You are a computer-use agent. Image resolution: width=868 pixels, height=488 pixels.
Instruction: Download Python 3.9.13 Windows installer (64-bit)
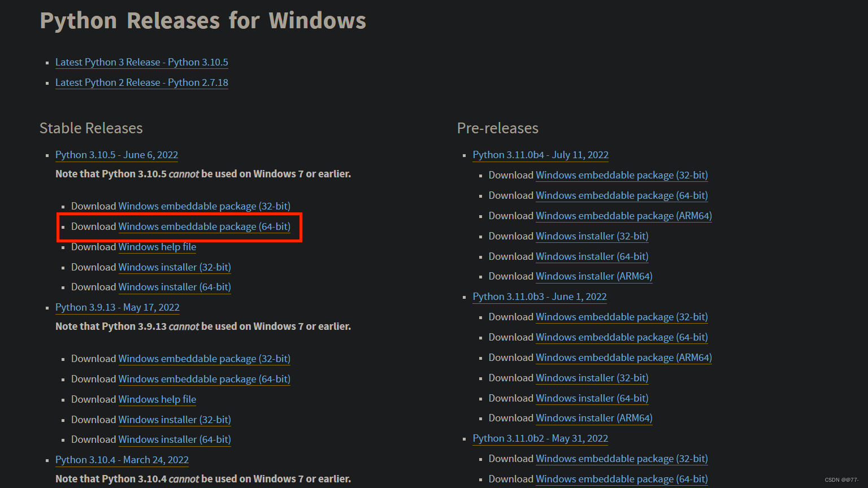pos(175,439)
